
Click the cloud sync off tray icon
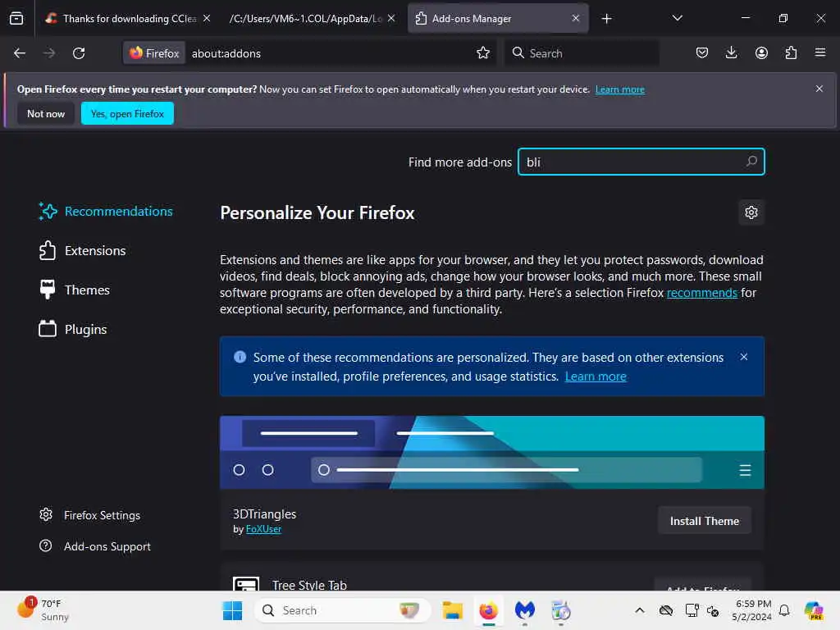(666, 610)
